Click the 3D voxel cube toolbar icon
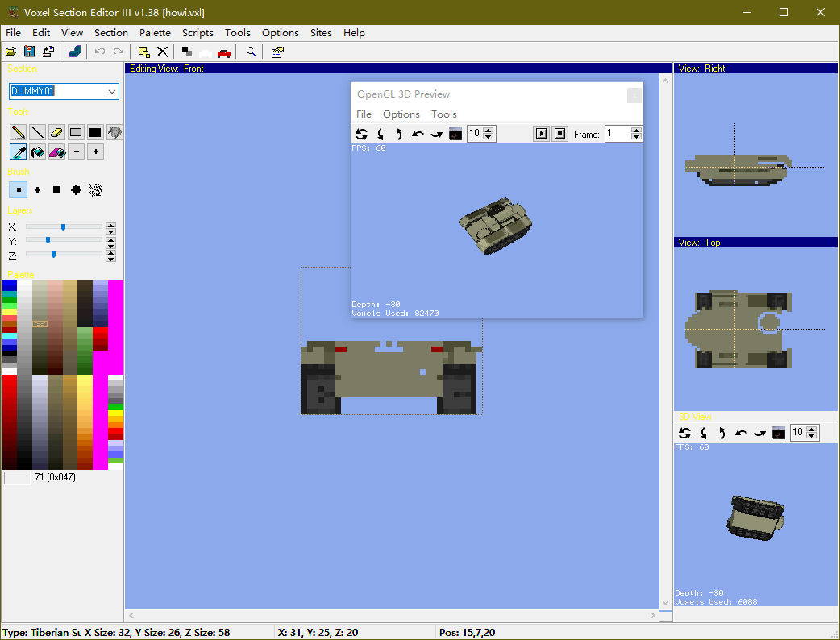This screenshot has height=640, width=840. coord(74,52)
